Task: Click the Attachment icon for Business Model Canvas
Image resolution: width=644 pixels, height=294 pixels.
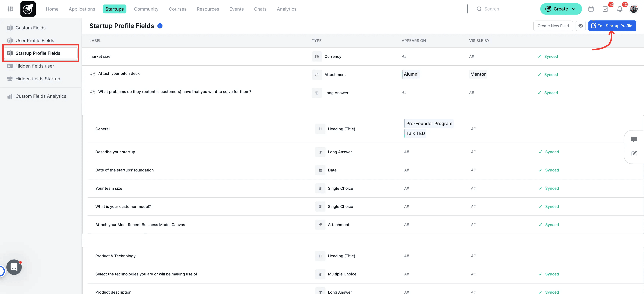Action: pyautogui.click(x=320, y=225)
